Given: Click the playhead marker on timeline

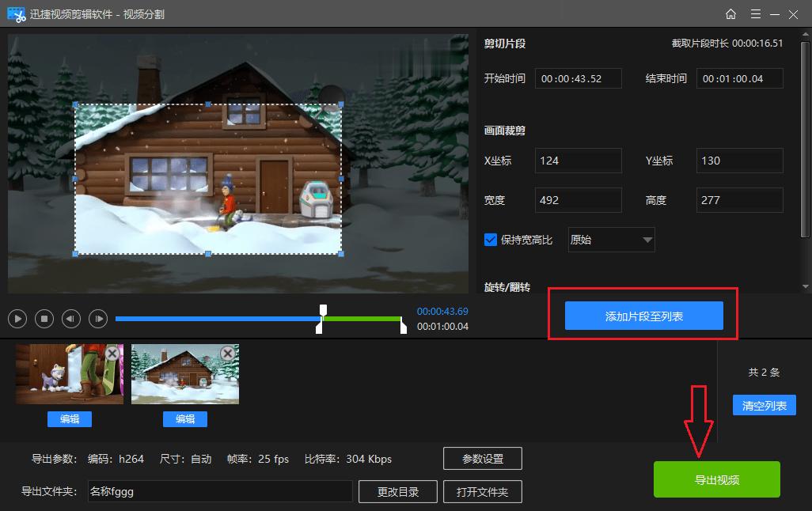Looking at the screenshot, I should (323, 310).
